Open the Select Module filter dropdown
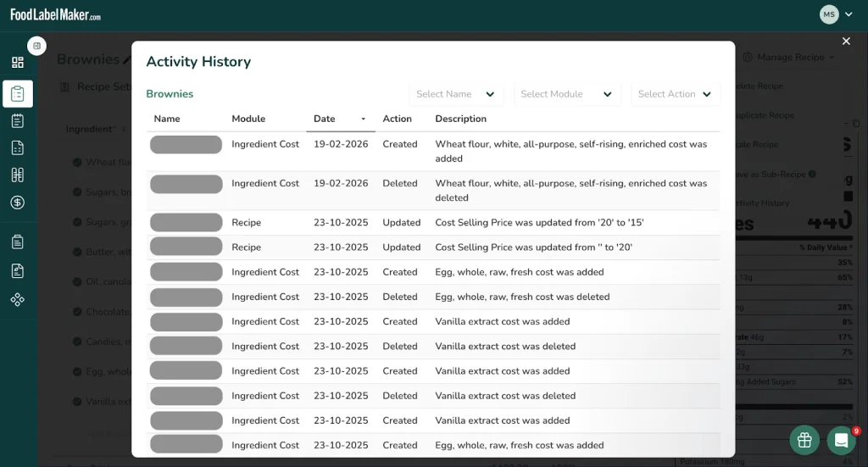 567,94
